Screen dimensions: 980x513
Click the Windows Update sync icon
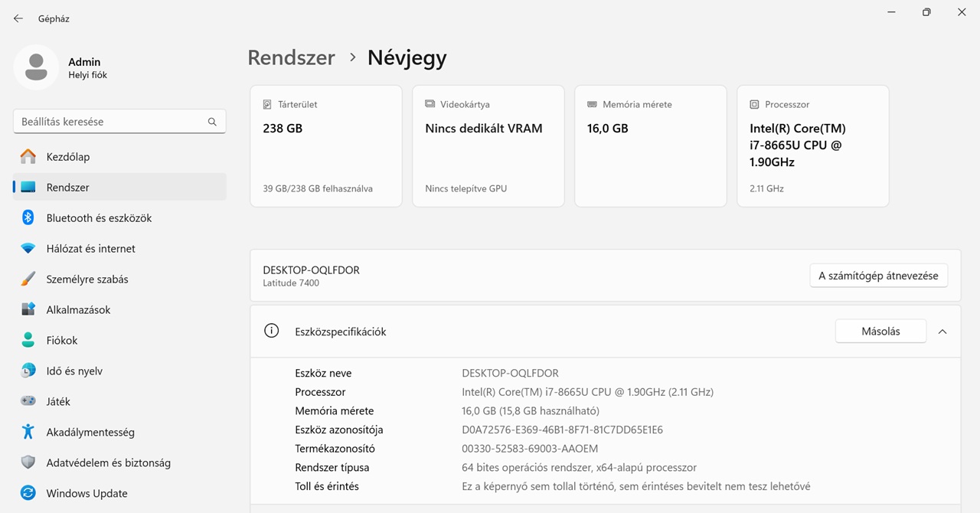pyautogui.click(x=28, y=493)
